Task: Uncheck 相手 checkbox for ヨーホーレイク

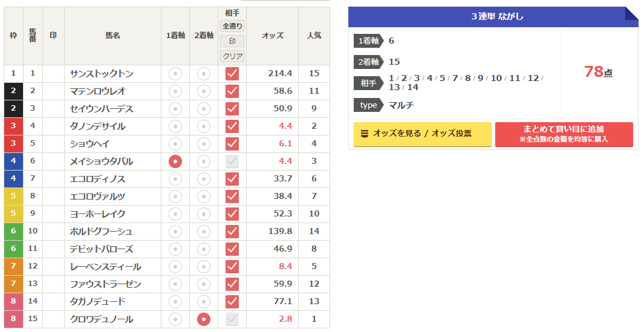Action: pyautogui.click(x=232, y=214)
